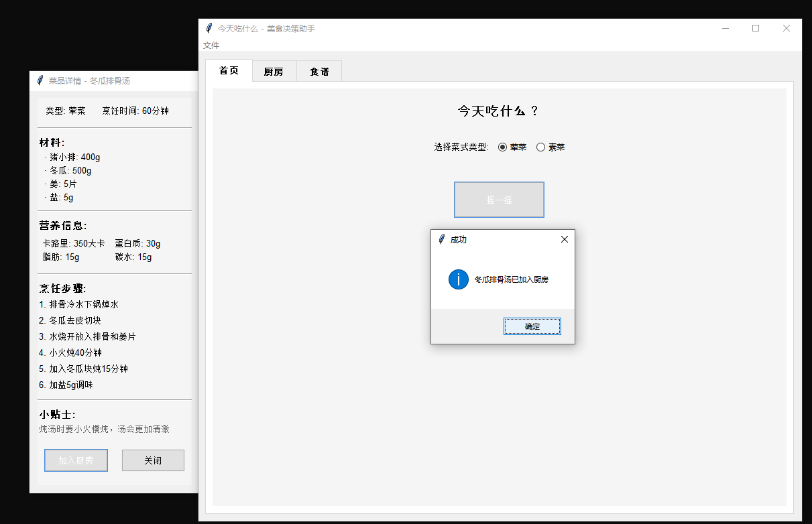812x524 pixels.
Task: Click the 选择菜式类型 label
Action: tap(462, 147)
